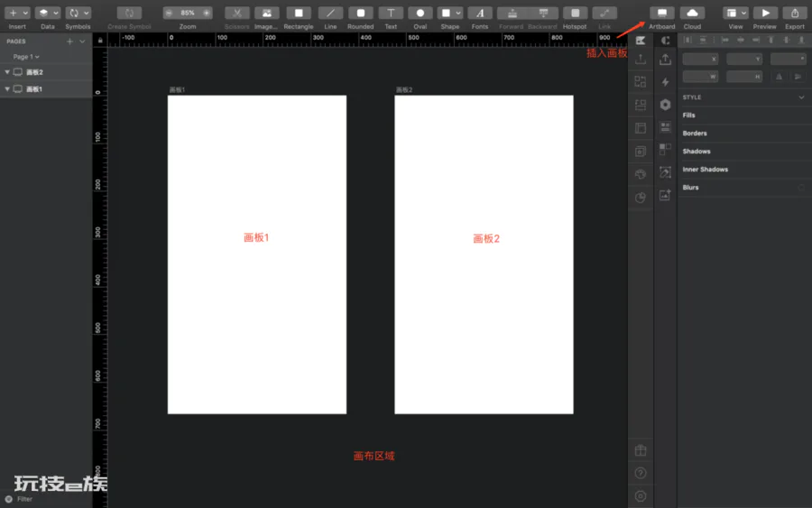Click the sidebar layout plugin icon
The image size is (812, 508).
[x=641, y=128]
